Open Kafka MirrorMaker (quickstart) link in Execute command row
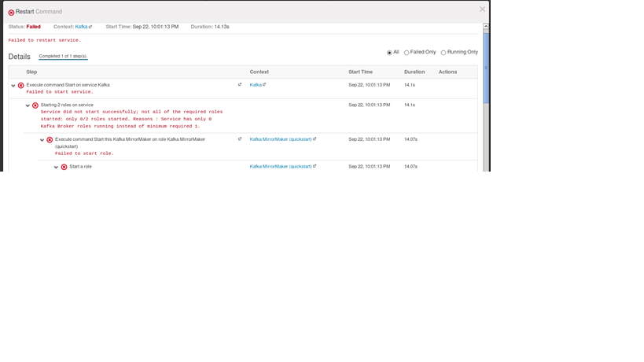644x362 pixels. (281, 139)
